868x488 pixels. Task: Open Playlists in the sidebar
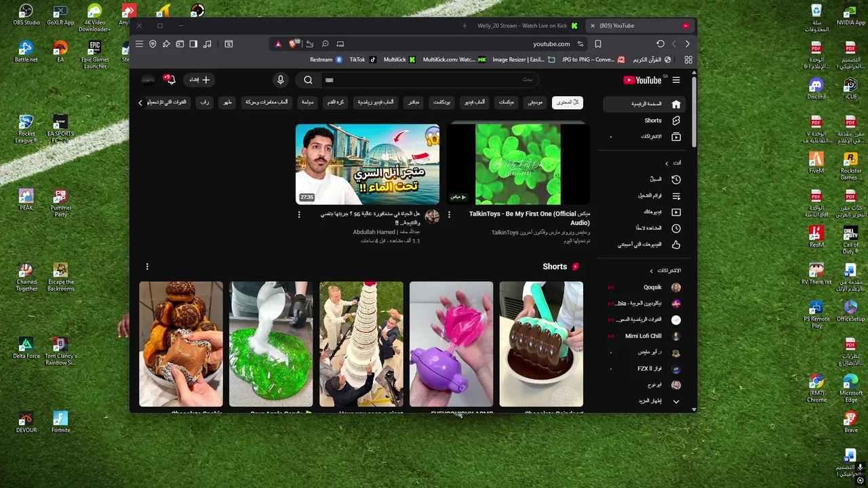tap(644, 196)
